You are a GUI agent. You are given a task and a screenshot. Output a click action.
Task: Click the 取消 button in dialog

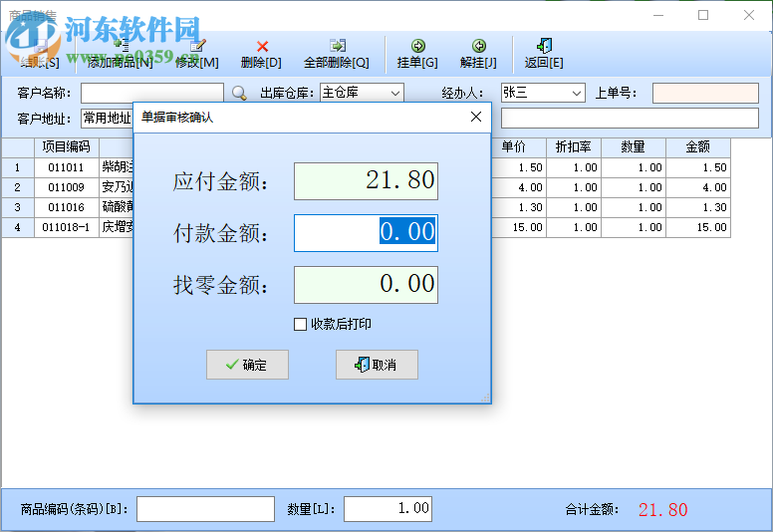[x=377, y=365]
